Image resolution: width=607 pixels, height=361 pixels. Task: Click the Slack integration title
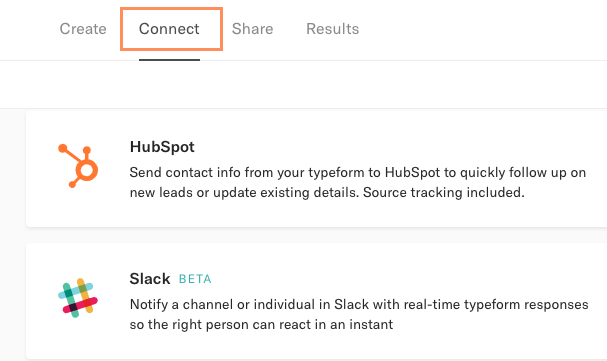[x=150, y=279]
